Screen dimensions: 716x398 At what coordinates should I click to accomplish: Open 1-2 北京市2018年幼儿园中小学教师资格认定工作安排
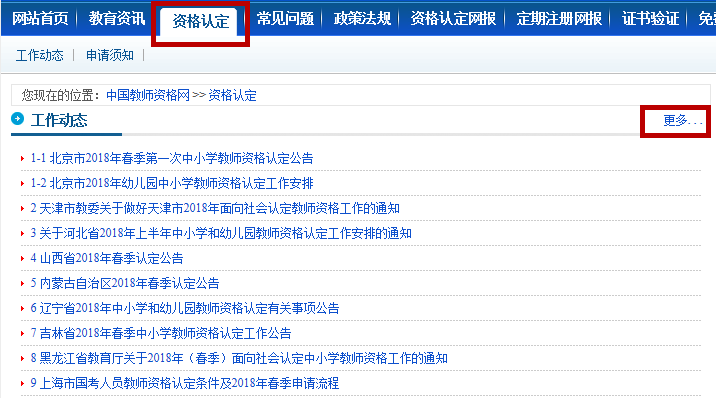coord(172,183)
